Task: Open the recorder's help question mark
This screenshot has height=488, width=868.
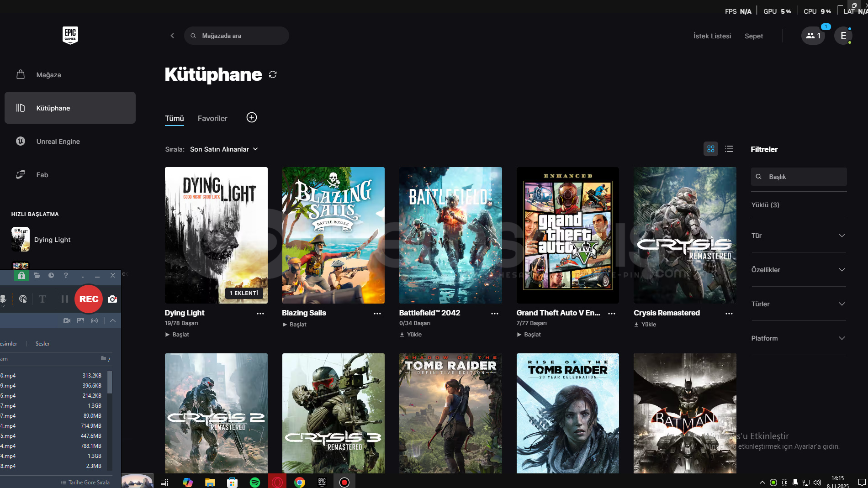Action: click(x=66, y=275)
